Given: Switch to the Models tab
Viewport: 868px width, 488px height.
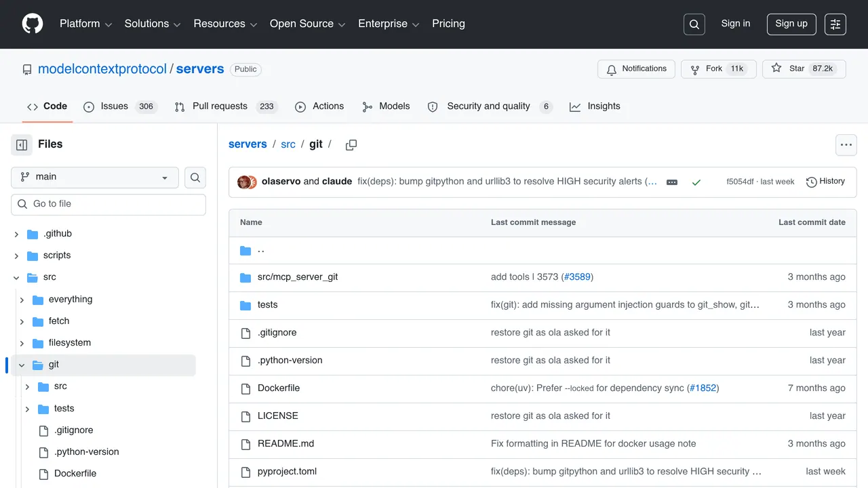Looking at the screenshot, I should [386, 106].
